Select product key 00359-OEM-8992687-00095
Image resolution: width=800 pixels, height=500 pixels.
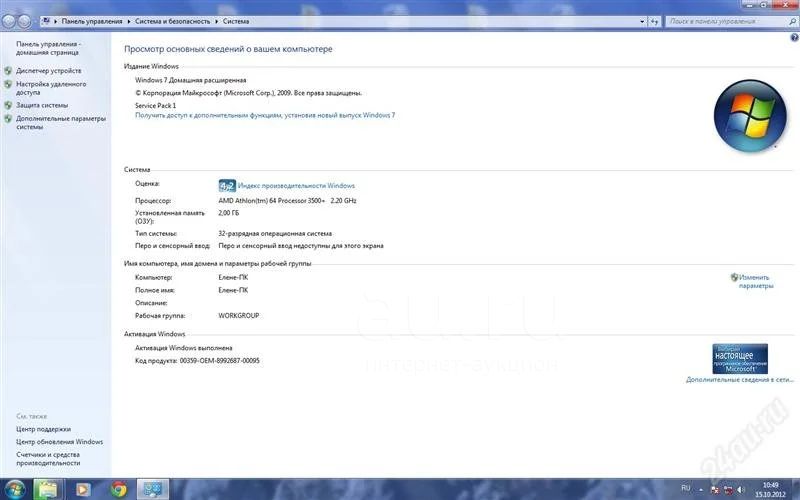219,360
